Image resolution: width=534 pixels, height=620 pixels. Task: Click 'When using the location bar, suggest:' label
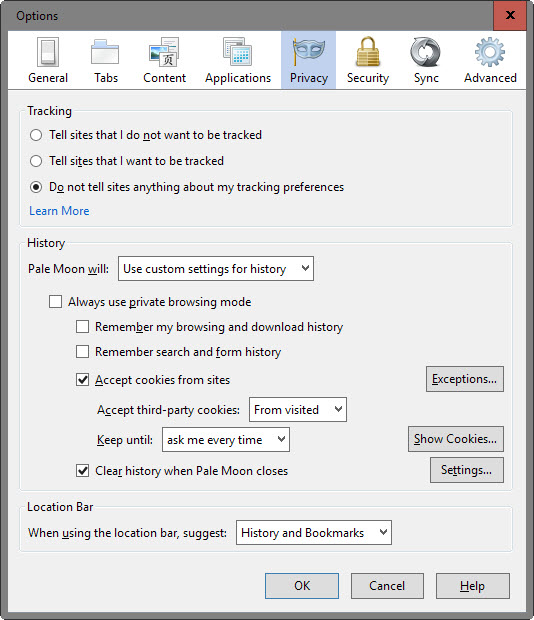[127, 533]
